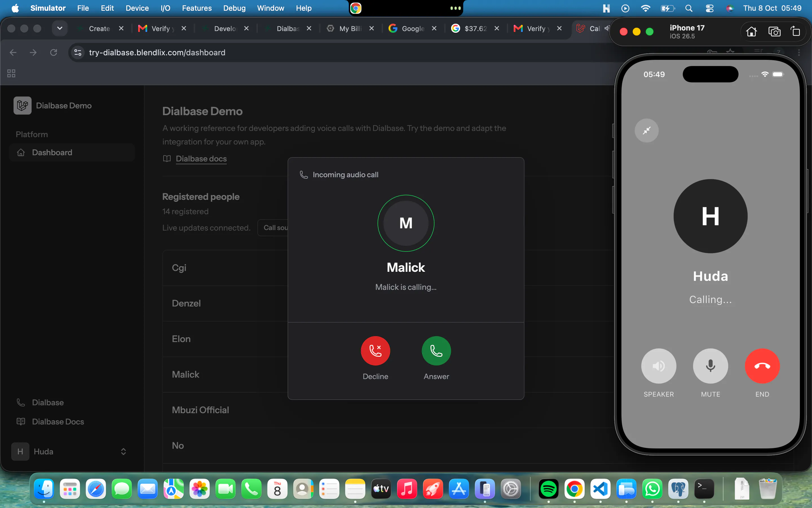Image resolution: width=812 pixels, height=508 pixels.
Task: Decline the incoming call from Malick
Action: 375,351
